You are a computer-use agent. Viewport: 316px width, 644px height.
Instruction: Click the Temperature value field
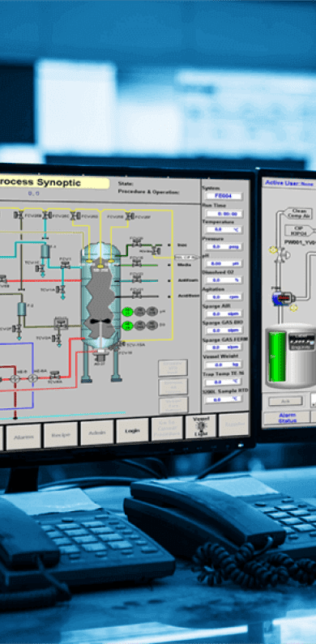[224, 230]
